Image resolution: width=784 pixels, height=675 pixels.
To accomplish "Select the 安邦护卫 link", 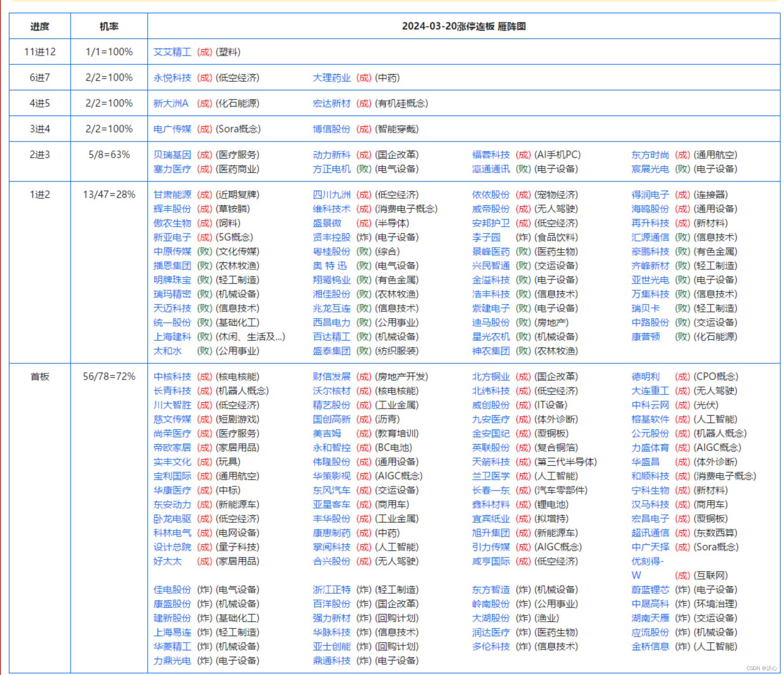I will [x=491, y=223].
